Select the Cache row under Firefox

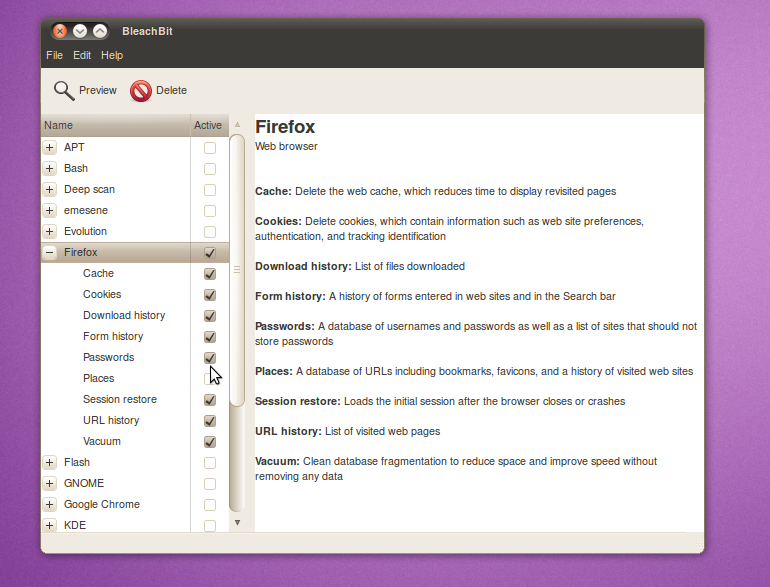point(135,274)
